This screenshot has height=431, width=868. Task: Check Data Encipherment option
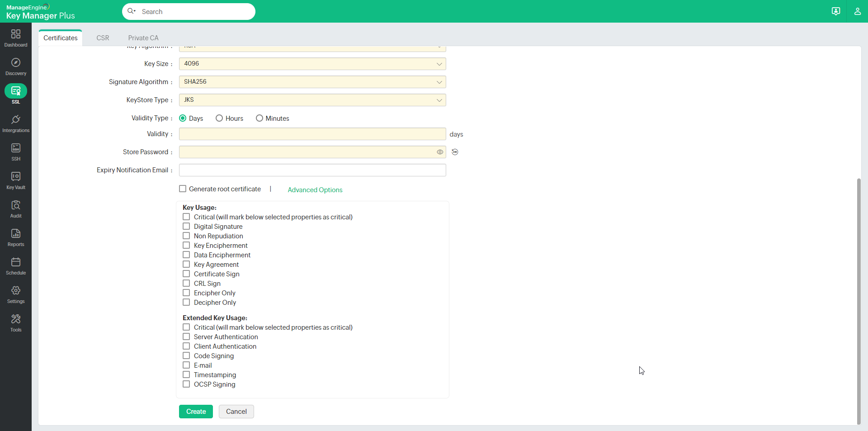186,255
